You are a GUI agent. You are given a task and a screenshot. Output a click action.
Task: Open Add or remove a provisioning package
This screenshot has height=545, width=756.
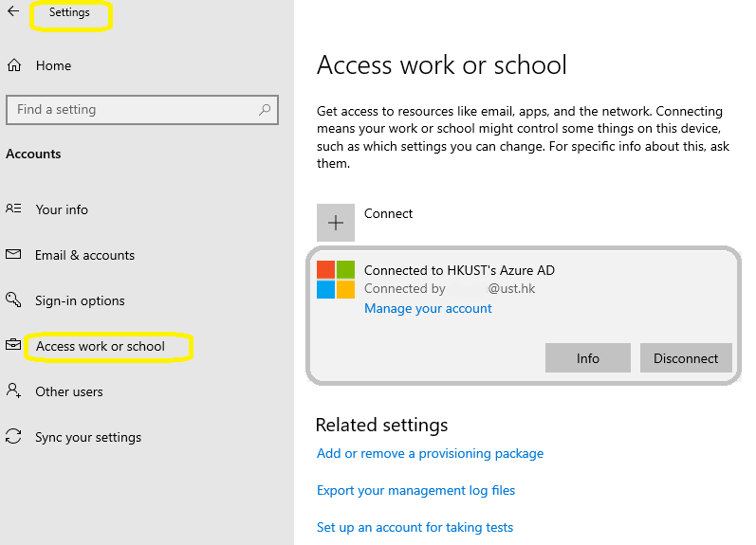(430, 453)
